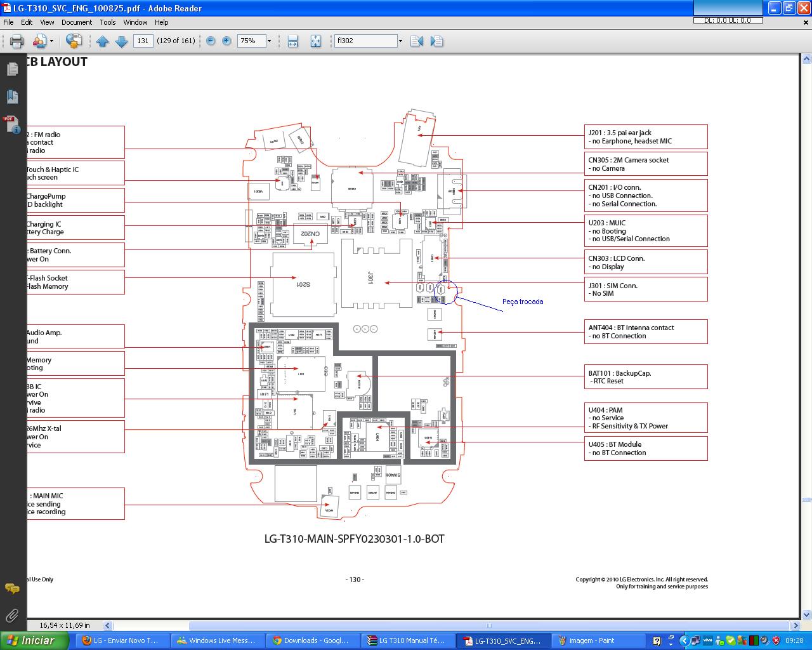Open the Tools menu

[x=108, y=22]
